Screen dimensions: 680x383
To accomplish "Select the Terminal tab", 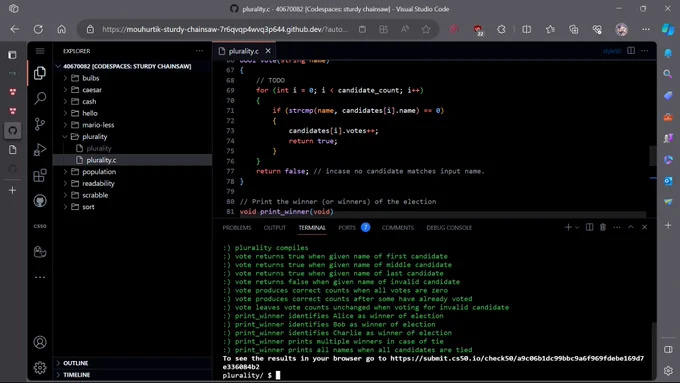I will click(x=312, y=228).
